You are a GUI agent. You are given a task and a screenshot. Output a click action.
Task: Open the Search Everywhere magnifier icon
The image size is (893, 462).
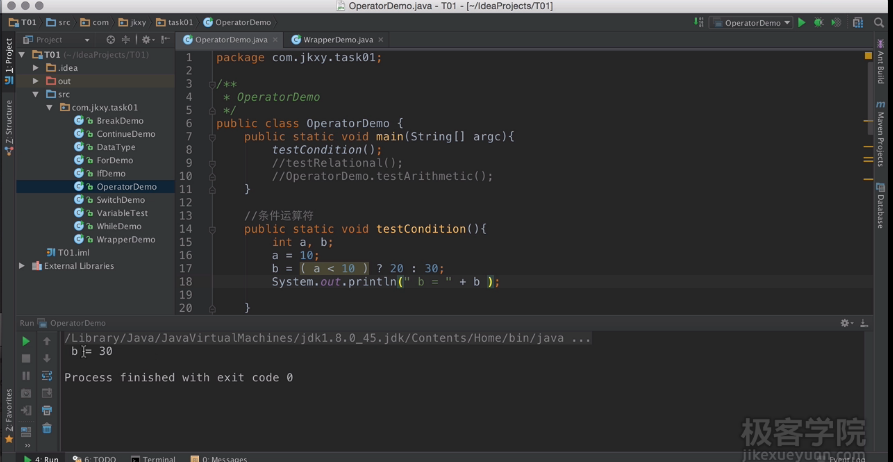[881, 22]
